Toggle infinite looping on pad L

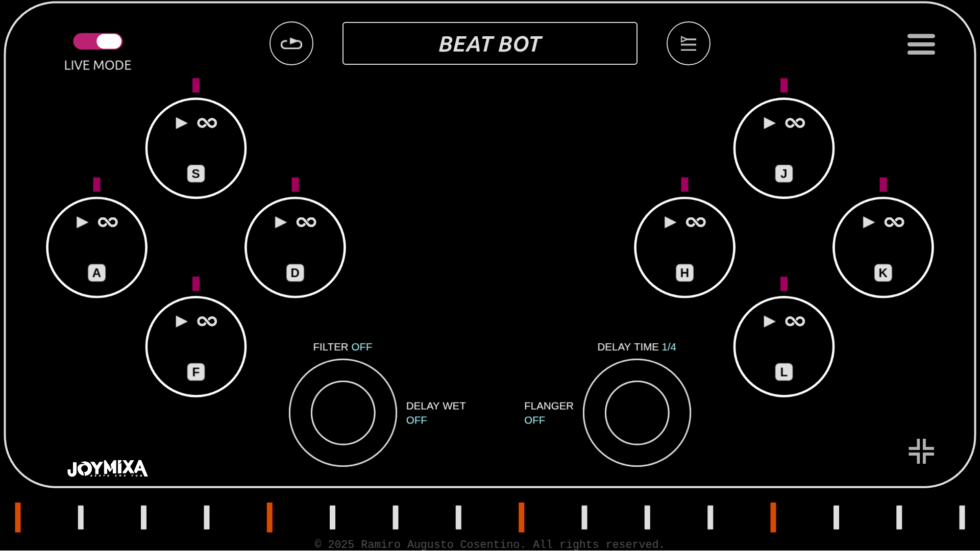(795, 321)
